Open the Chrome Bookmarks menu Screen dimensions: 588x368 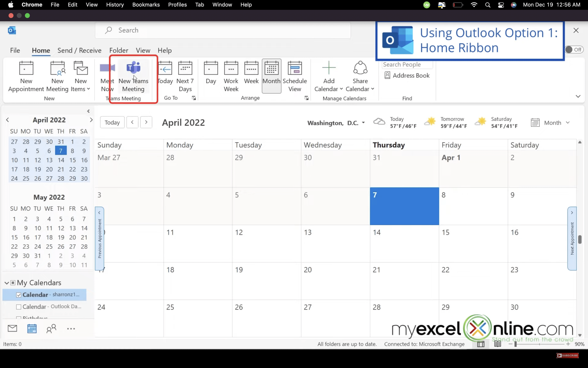146,5
